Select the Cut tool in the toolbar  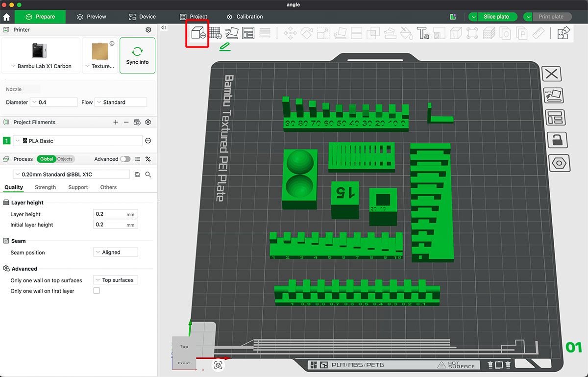357,33
